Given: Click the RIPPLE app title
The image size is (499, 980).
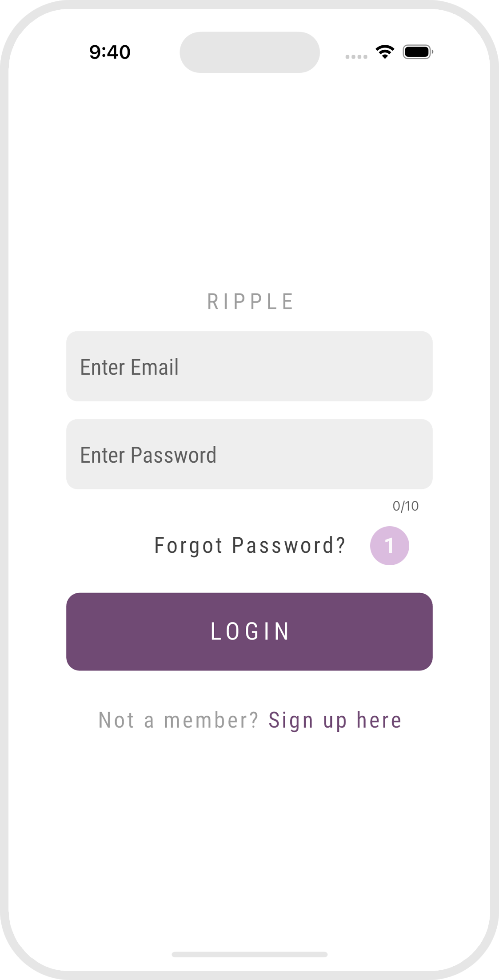Looking at the screenshot, I should tap(250, 302).
